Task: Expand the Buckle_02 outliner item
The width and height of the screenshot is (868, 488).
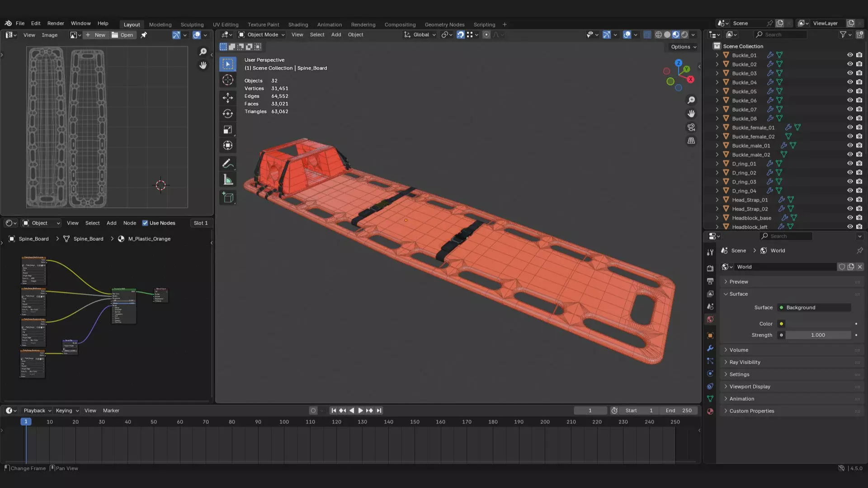Action: pos(717,64)
